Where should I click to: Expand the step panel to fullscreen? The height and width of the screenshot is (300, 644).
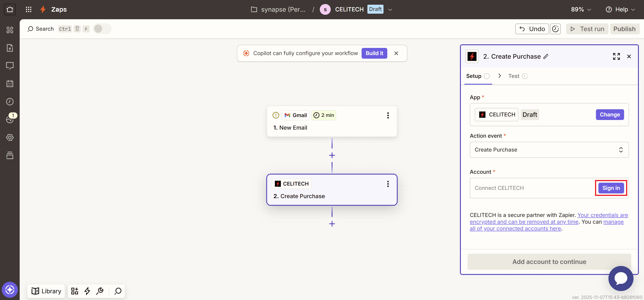(x=616, y=57)
